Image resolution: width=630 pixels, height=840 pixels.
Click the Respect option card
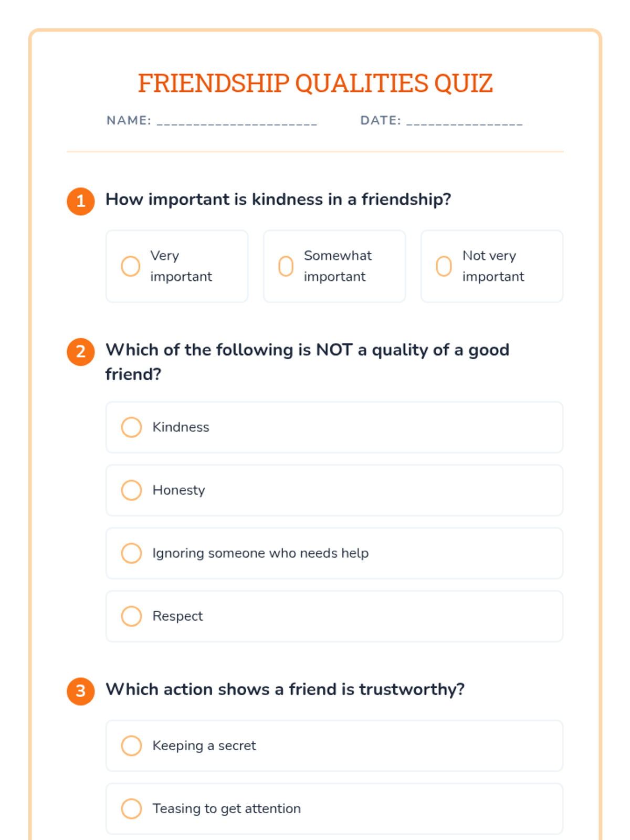pyautogui.click(x=334, y=616)
